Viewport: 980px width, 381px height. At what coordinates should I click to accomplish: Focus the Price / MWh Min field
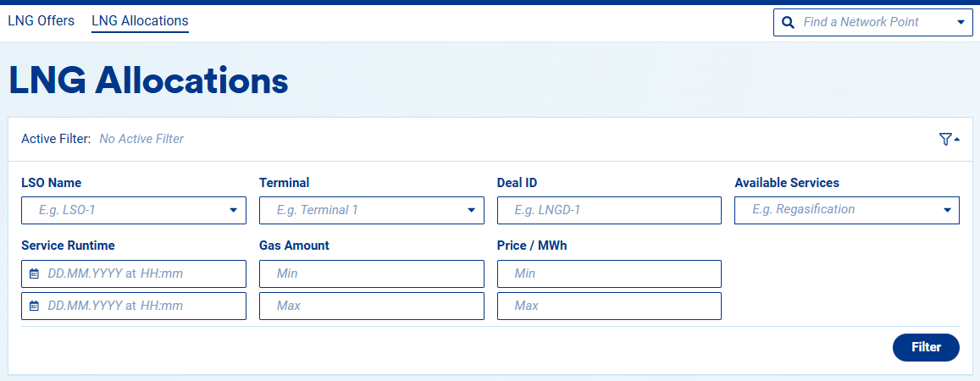point(608,273)
